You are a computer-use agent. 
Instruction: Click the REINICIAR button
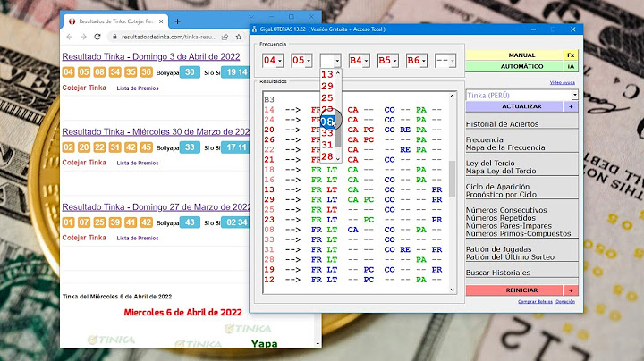[x=514, y=290]
